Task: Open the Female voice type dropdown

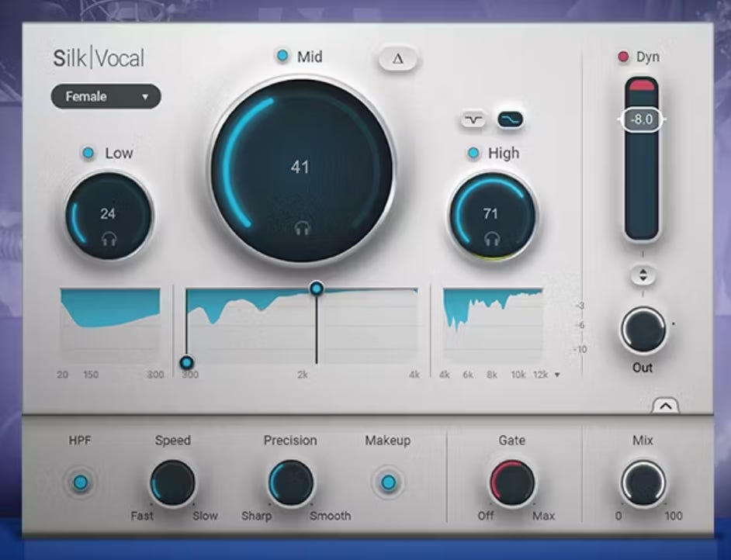Action: coord(106,96)
